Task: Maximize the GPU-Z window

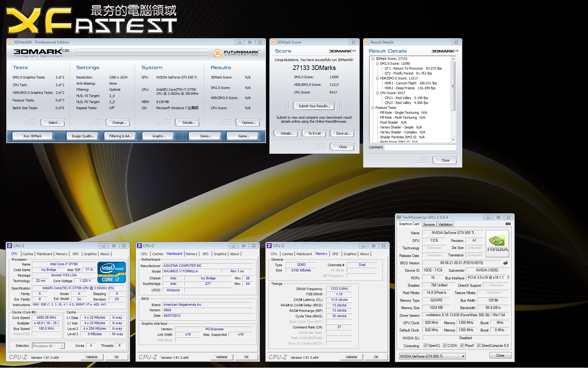Action: tap(498, 217)
